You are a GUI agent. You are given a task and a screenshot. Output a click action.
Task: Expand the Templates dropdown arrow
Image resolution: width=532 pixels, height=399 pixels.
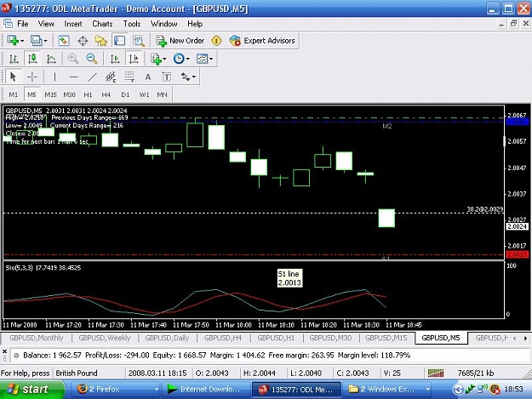coord(211,59)
